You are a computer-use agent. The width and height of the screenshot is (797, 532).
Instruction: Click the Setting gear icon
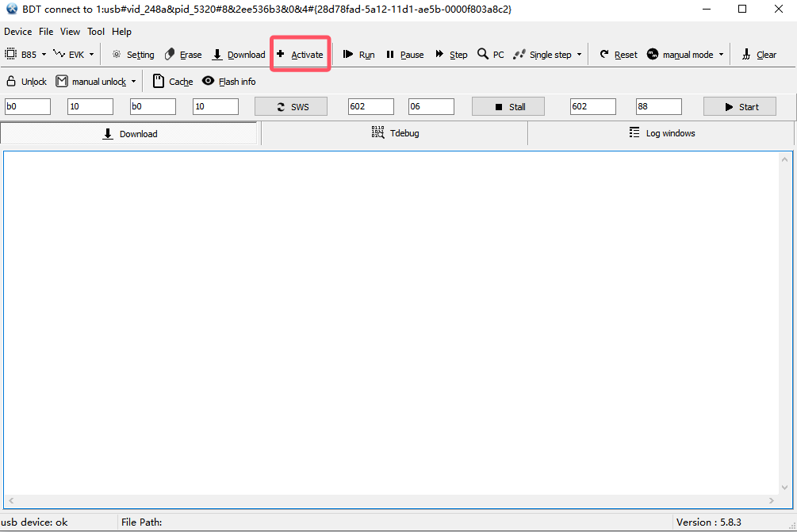(117, 55)
